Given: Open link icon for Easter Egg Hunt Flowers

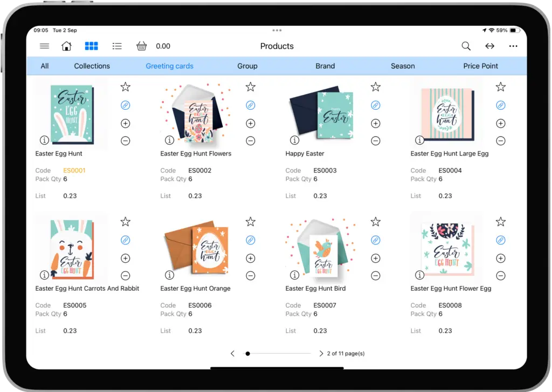Looking at the screenshot, I should tap(250, 105).
